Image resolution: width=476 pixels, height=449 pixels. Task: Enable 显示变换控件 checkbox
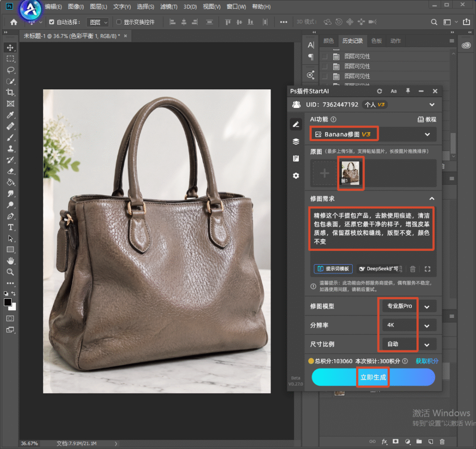coord(119,22)
